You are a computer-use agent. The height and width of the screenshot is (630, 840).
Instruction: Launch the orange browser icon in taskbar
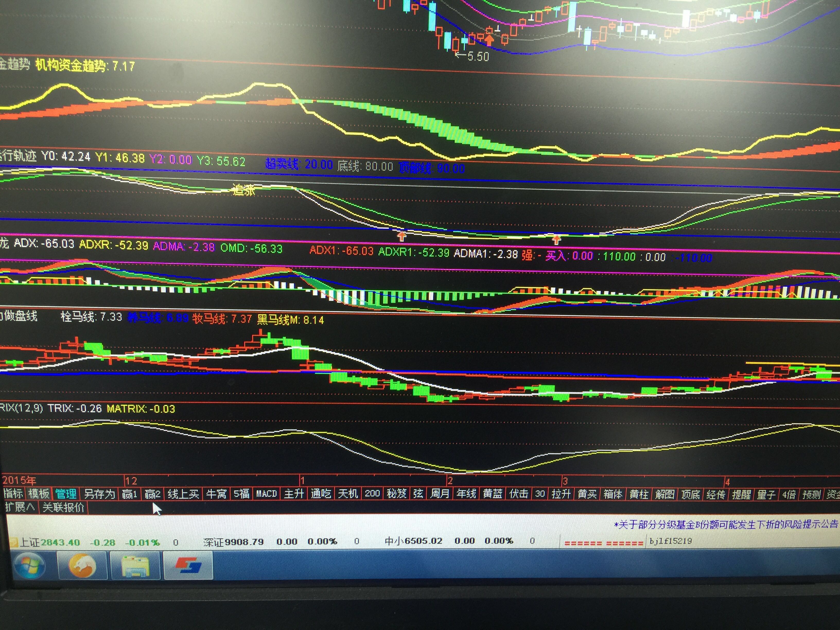(82, 566)
